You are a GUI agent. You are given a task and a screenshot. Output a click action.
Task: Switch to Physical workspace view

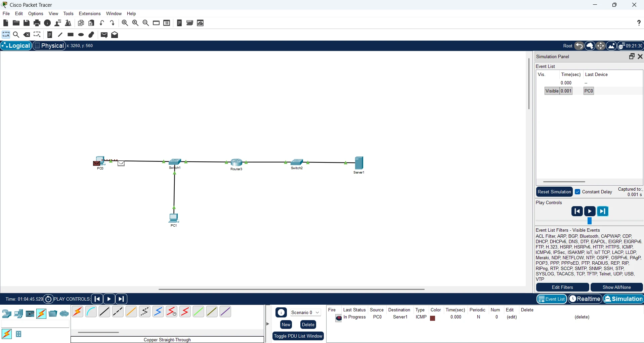49,46
